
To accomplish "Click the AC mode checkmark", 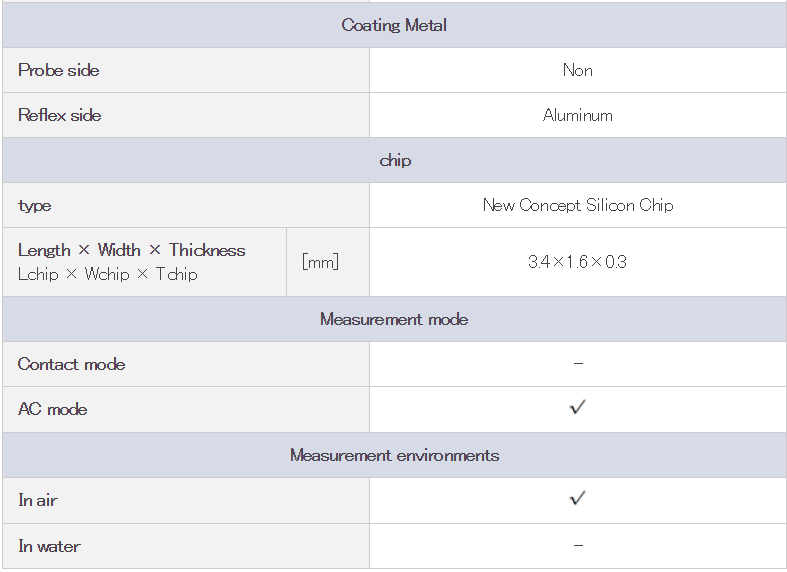I will point(577,408).
